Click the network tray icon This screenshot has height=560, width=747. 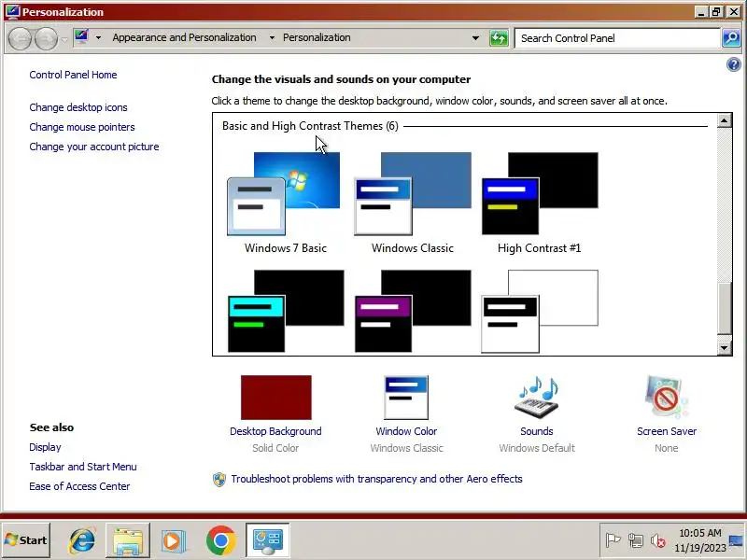(x=636, y=540)
